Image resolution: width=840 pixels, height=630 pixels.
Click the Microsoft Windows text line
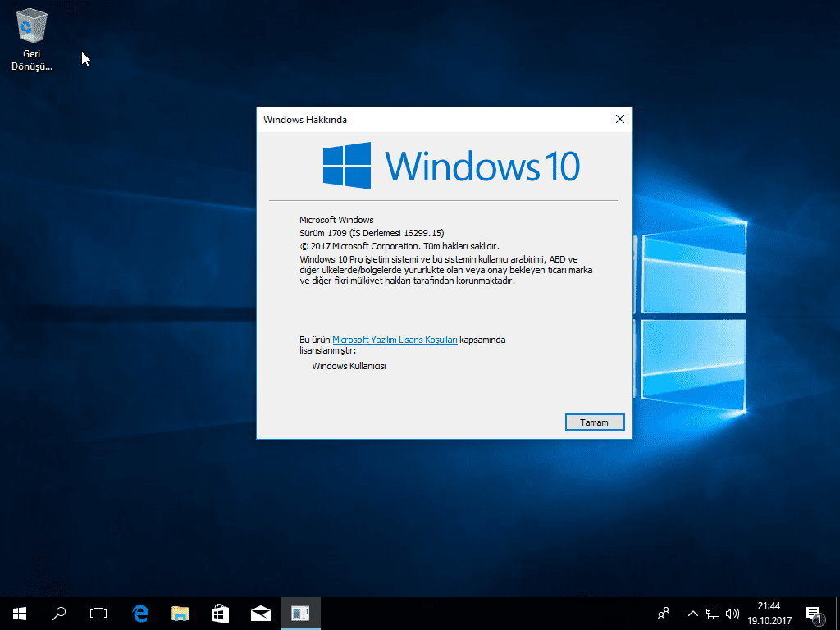pyautogui.click(x=336, y=220)
